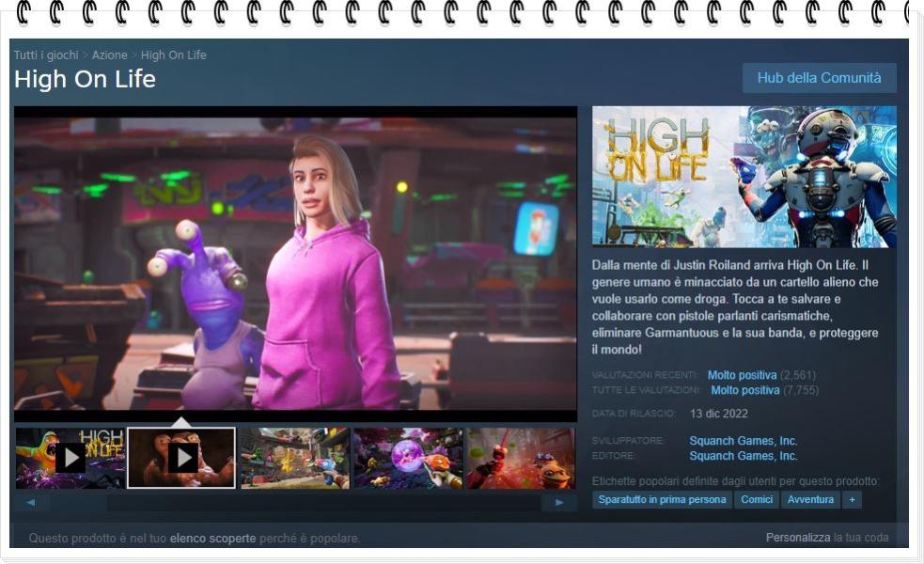
Task: Click play icon on the highlighted trailer thumbnail
Action: pyautogui.click(x=182, y=458)
